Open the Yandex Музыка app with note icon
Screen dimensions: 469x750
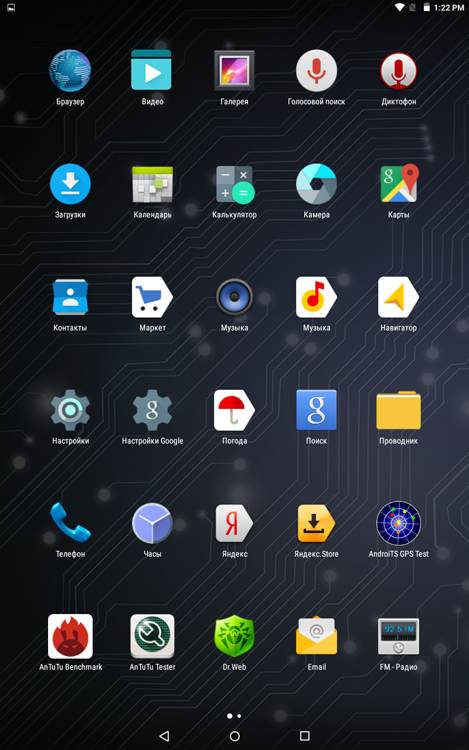tap(316, 297)
